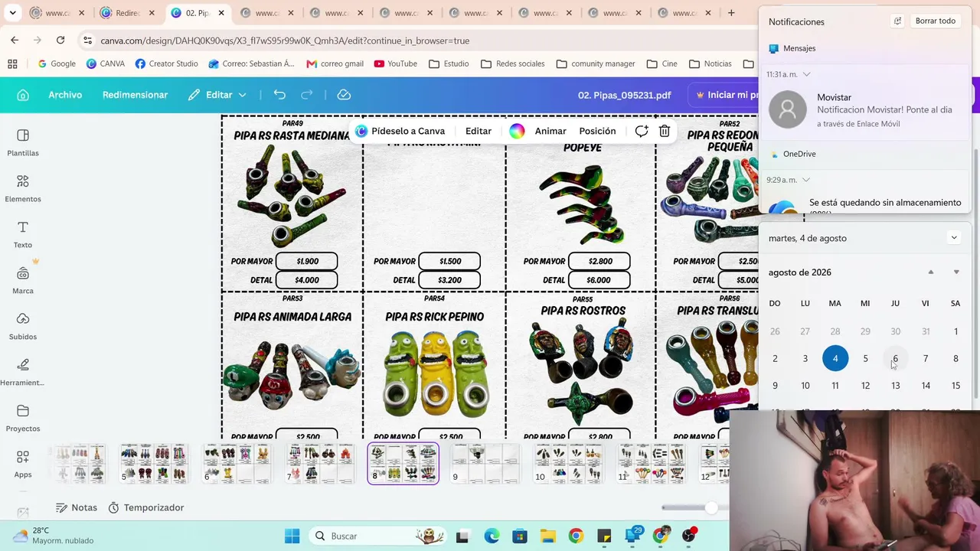This screenshot has width=980, height=551.
Task: Click Borrar todo in notifications
Action: pyautogui.click(x=936, y=21)
